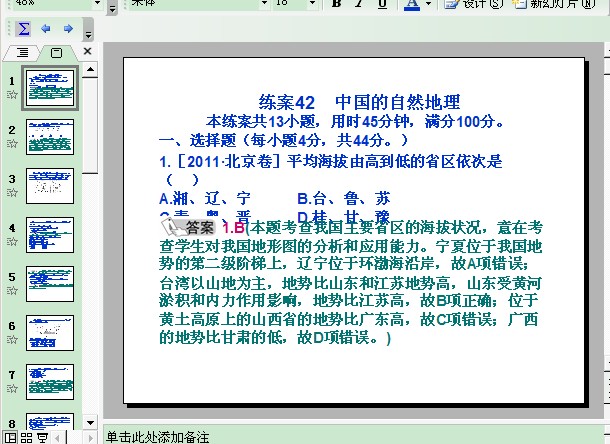Image resolution: width=610 pixels, height=444 pixels.
Task: Switch to the Slides tab
Action: point(56,52)
